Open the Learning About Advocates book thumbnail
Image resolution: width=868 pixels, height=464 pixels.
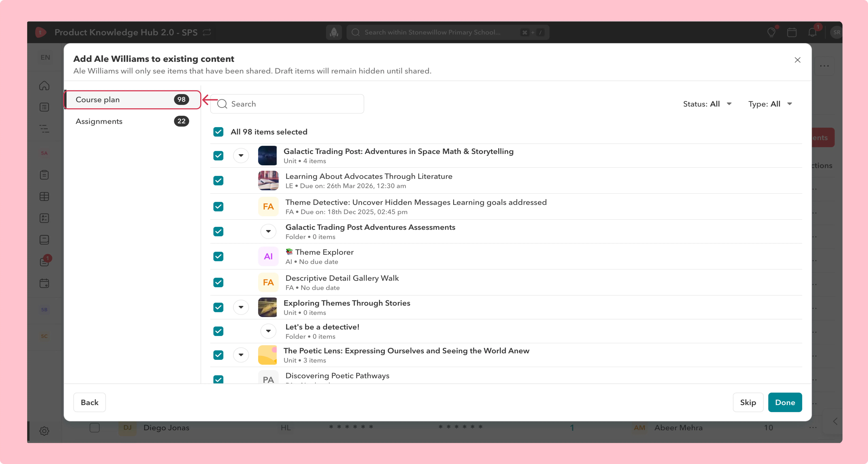pyautogui.click(x=268, y=181)
